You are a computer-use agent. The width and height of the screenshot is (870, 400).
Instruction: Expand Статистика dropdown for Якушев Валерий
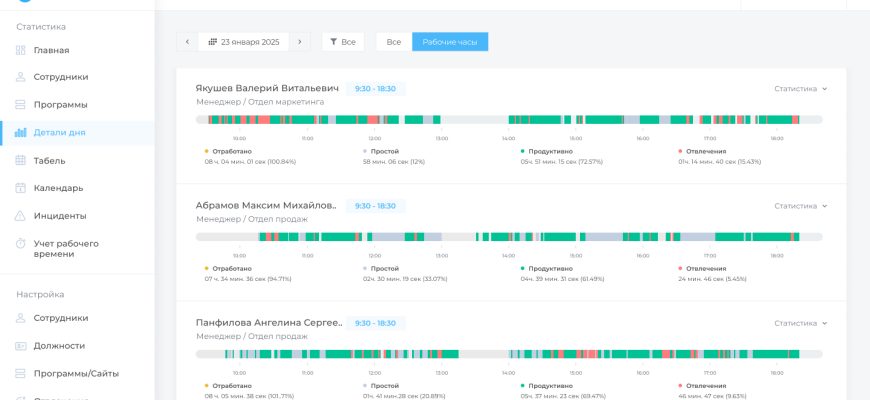coord(801,89)
